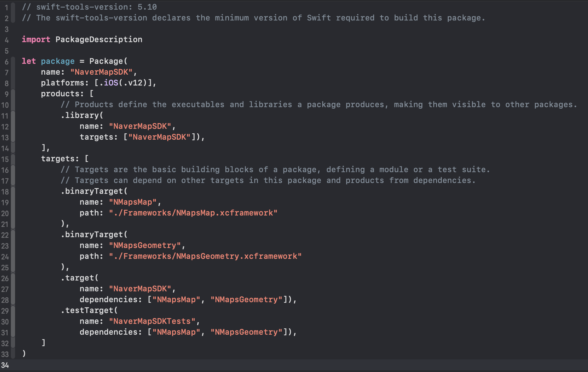
Task: Click the .library( call on line 11
Action: coord(82,115)
